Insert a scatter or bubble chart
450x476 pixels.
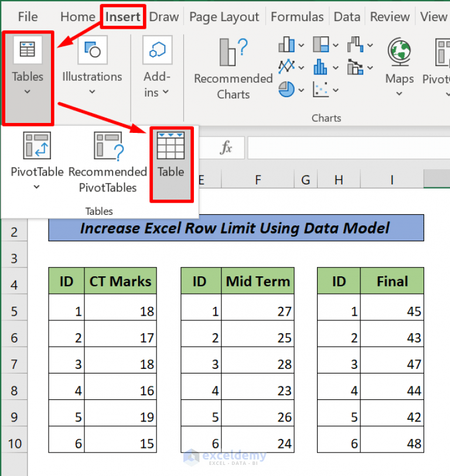pos(321,90)
